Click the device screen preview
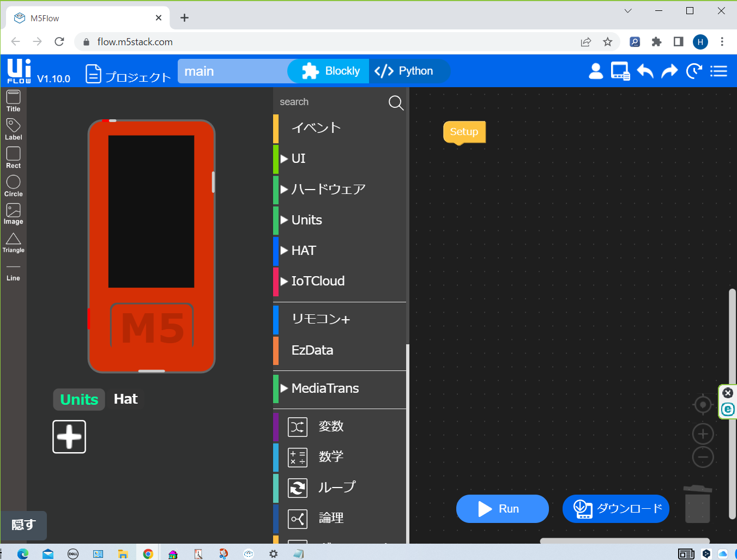The height and width of the screenshot is (560, 737). (152, 211)
